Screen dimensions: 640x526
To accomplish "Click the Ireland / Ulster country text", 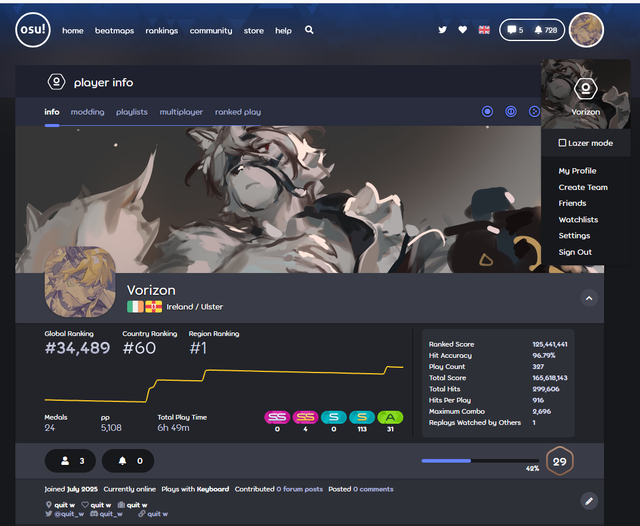I will [195, 306].
